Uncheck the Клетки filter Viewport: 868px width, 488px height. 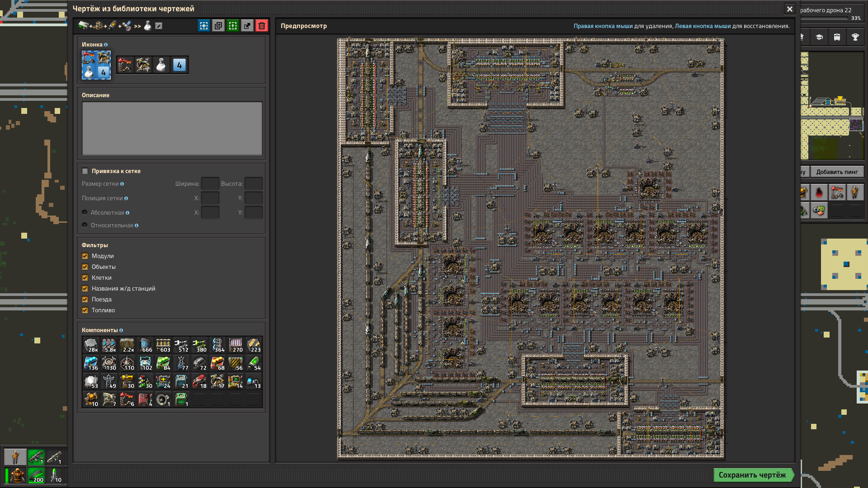(x=85, y=278)
